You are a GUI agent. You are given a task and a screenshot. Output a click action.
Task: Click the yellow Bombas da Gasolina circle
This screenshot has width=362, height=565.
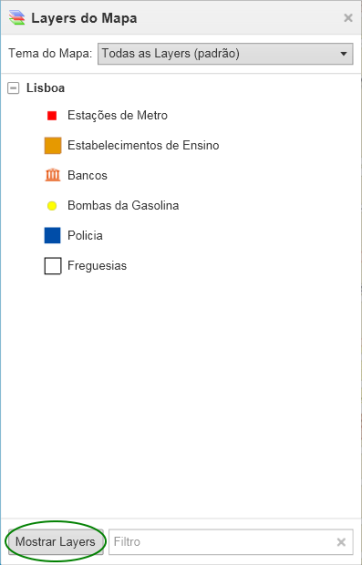[52, 206]
